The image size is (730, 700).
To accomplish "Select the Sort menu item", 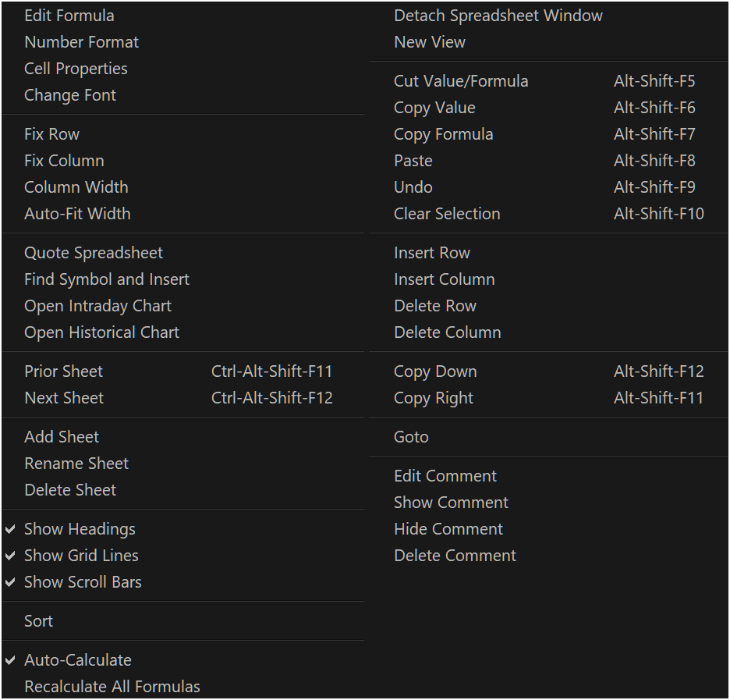I will click(38, 621).
